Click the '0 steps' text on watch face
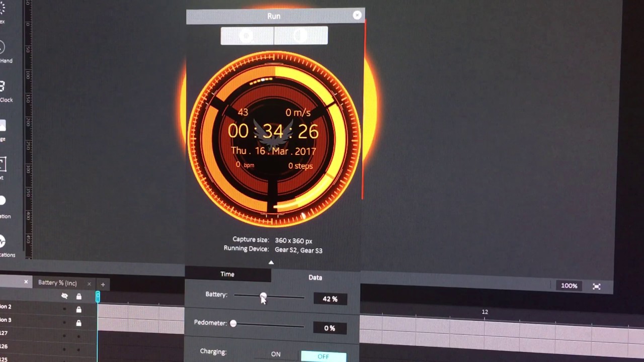The height and width of the screenshot is (362, 644). tap(300, 166)
